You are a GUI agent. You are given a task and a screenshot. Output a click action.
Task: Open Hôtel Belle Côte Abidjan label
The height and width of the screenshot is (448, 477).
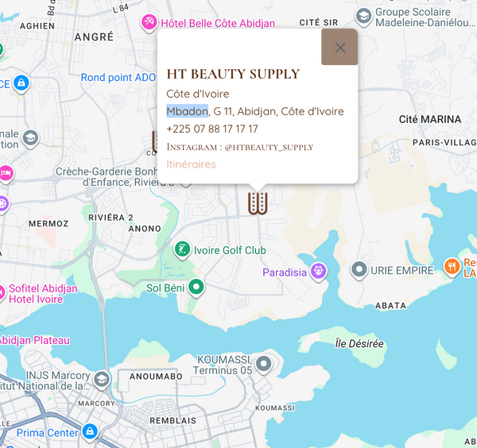tap(218, 23)
